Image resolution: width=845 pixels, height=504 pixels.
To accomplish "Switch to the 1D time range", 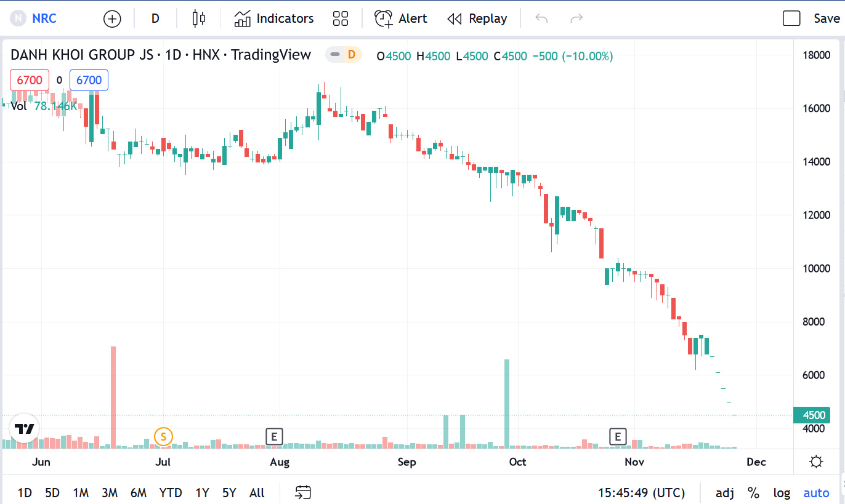I will tap(25, 493).
